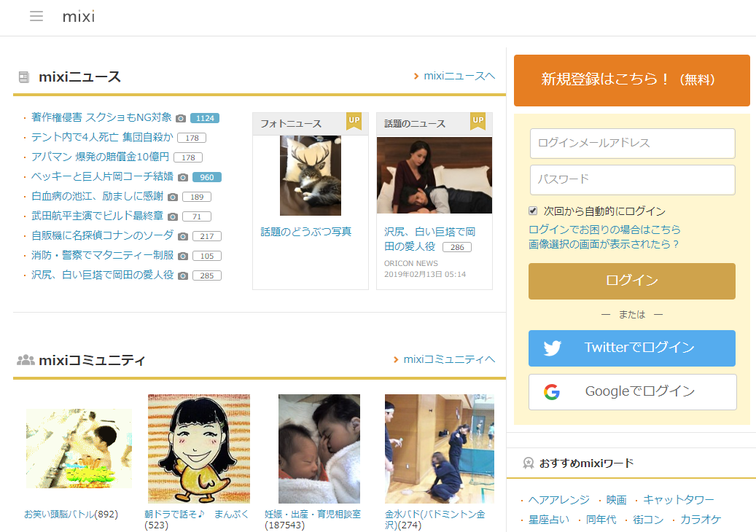Click camera icon beside 著作権侵害 headline
Image resolution: width=756 pixels, height=532 pixels.
(181, 118)
